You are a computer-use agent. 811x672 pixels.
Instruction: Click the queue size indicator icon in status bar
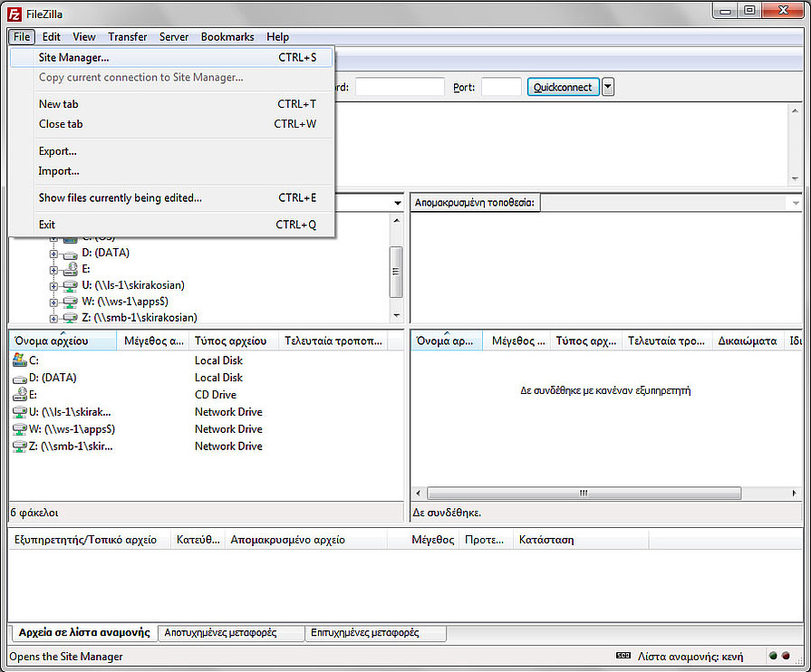tap(623, 656)
